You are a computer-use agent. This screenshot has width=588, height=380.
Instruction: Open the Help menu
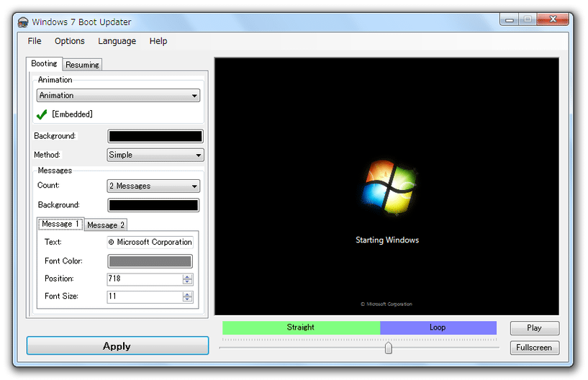(x=158, y=41)
